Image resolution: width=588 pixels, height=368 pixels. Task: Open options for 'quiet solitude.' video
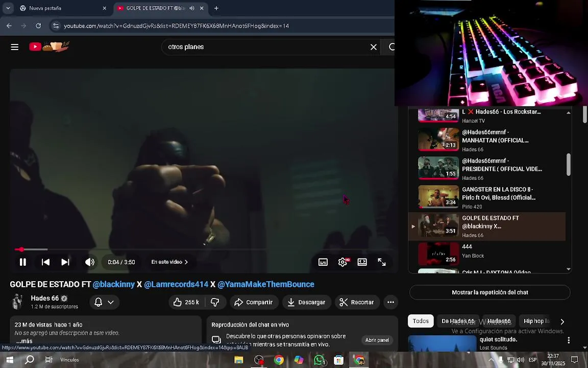click(569, 340)
